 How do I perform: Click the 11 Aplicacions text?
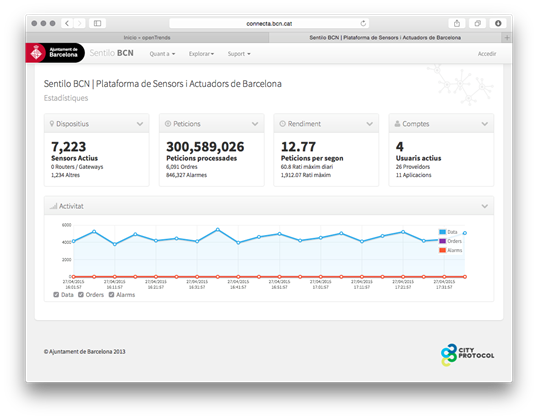[x=413, y=175]
